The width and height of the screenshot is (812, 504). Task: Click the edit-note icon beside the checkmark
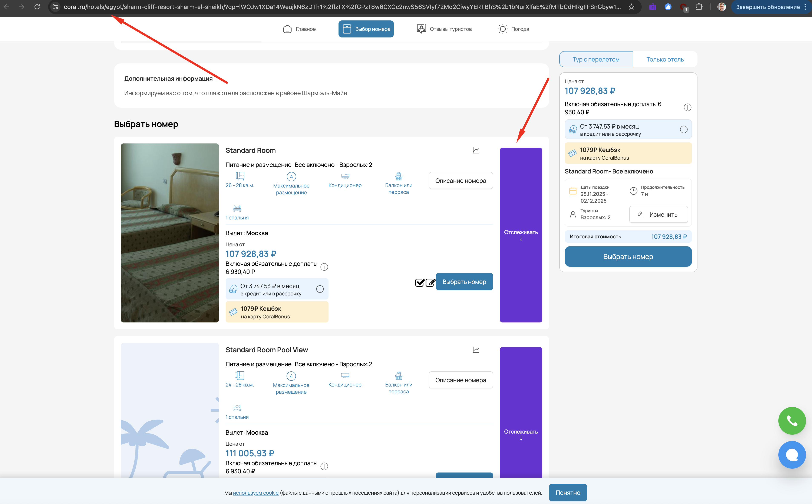coord(430,282)
